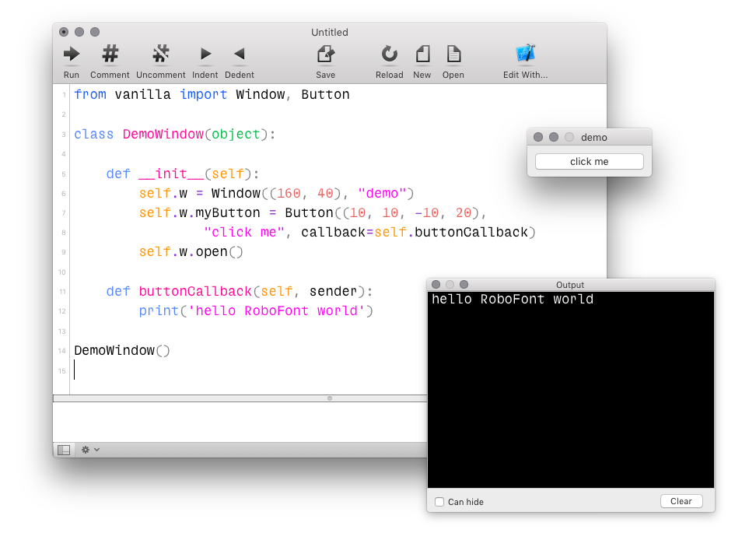Click the self.w.open() statement
Screen dimensions: 756x540
point(191,251)
